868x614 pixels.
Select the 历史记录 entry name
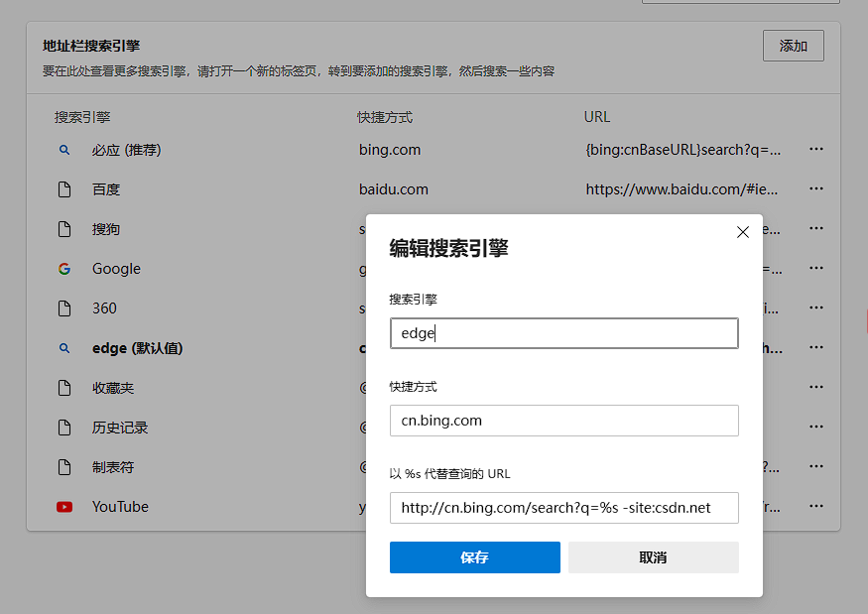pyautogui.click(x=120, y=428)
